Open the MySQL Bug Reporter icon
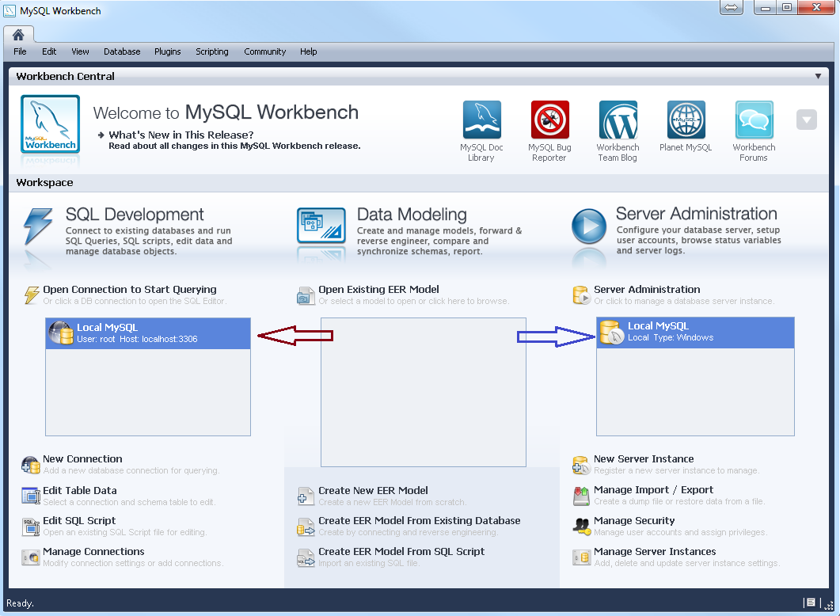The height and width of the screenshot is (616, 840). (x=549, y=120)
